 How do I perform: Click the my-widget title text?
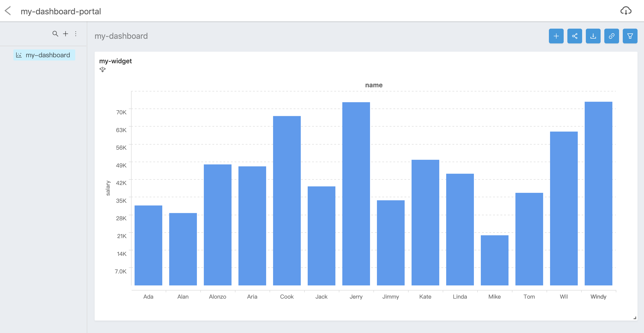[115, 61]
